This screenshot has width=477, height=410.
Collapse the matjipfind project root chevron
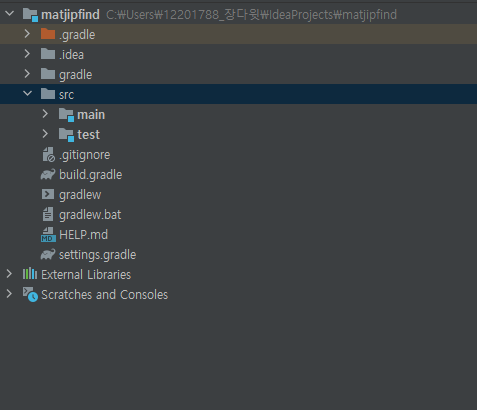pos(10,14)
